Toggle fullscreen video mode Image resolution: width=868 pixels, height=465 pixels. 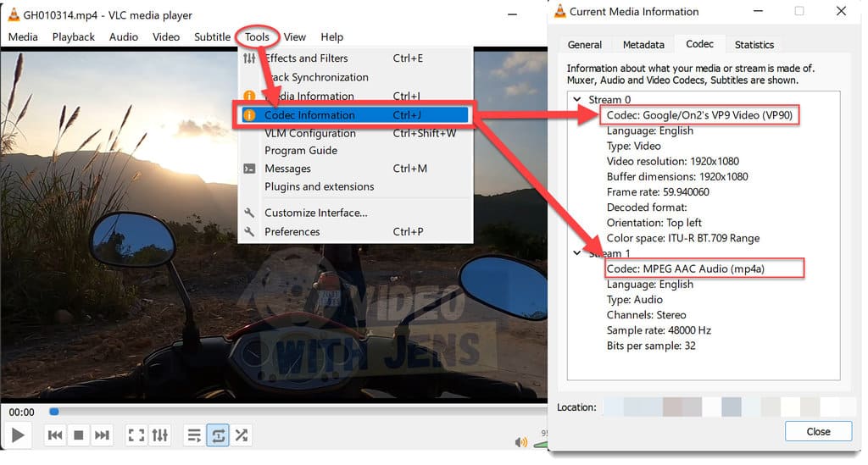(x=136, y=435)
